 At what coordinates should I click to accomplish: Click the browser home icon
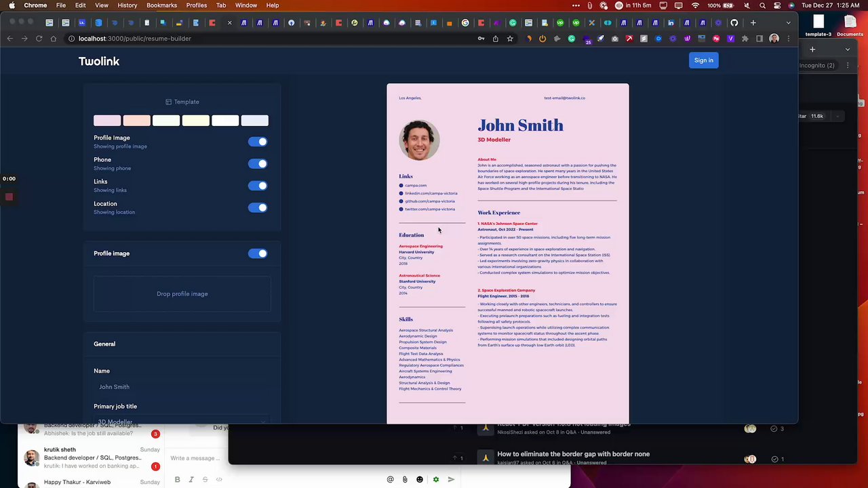click(x=54, y=39)
